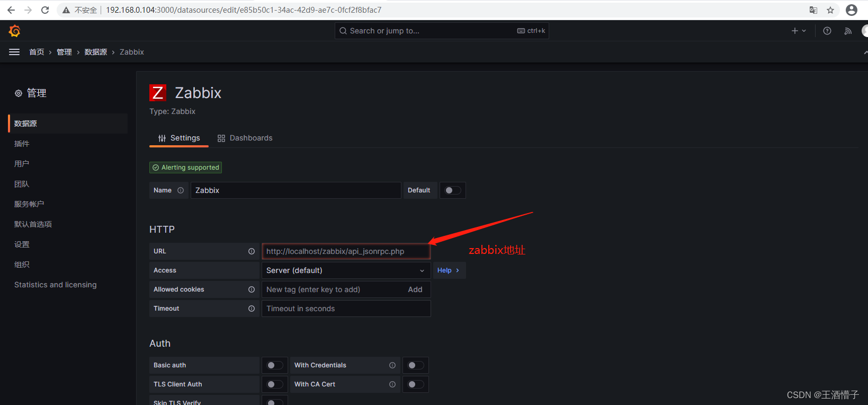
Task: Click the Alerting supported badge
Action: coord(185,168)
